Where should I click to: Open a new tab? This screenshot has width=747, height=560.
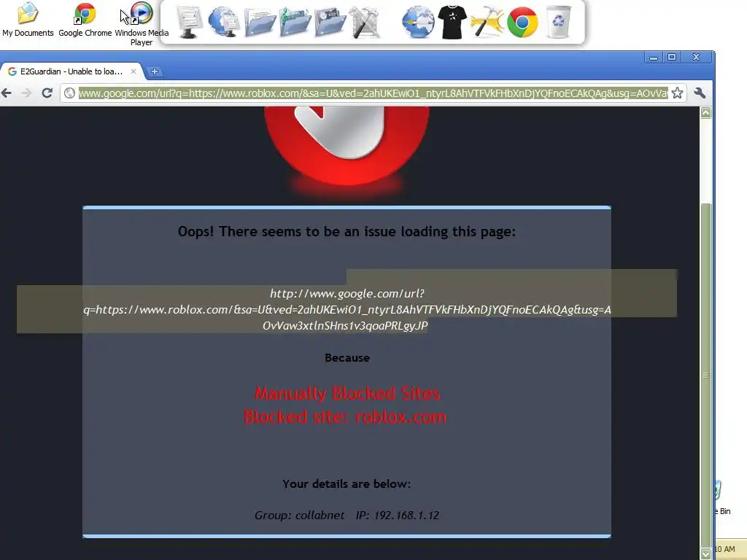[155, 71]
